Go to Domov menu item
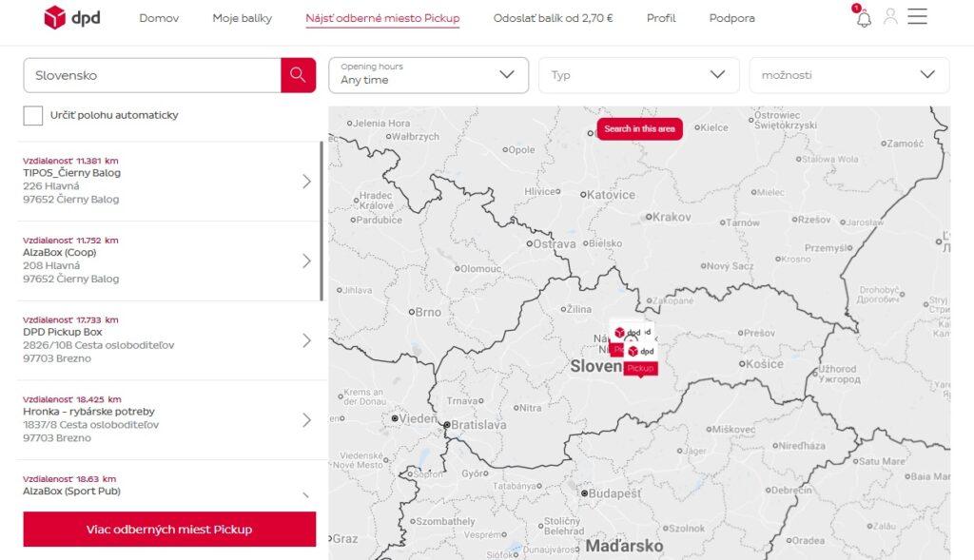 coord(159,18)
